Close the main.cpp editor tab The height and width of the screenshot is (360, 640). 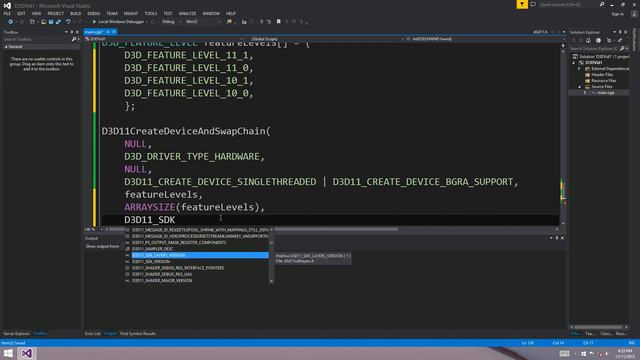click(x=114, y=32)
